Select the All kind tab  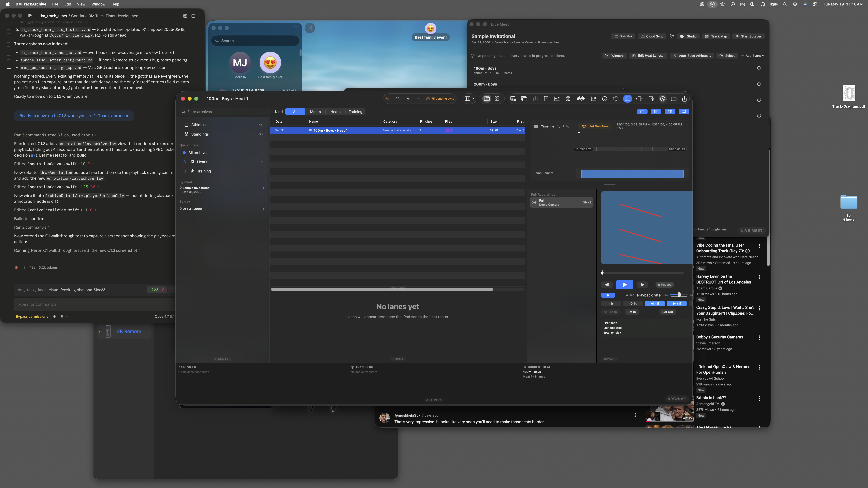tap(295, 111)
